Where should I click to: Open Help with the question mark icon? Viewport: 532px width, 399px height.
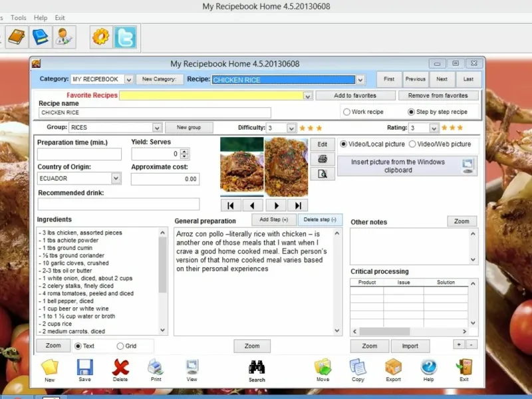[x=428, y=370]
